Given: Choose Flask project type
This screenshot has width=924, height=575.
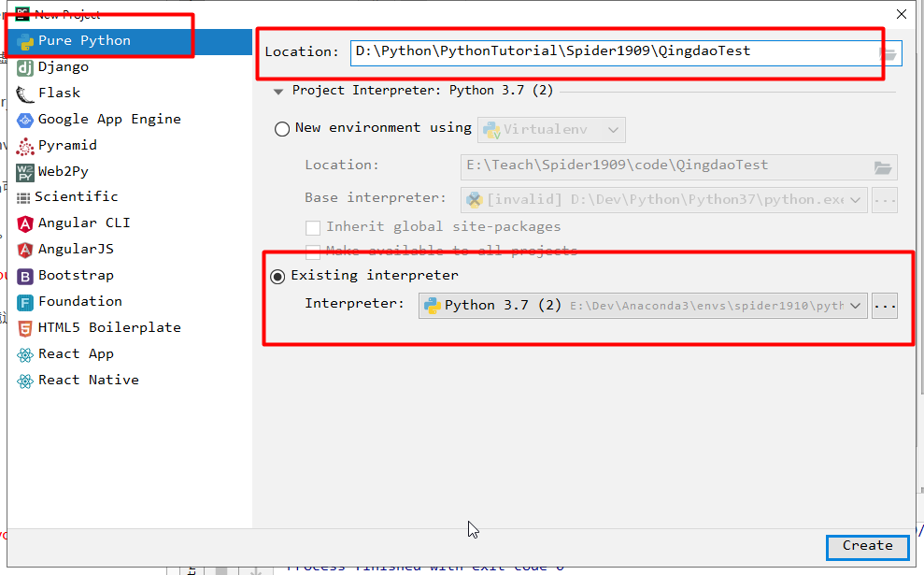Looking at the screenshot, I should point(130,93).
